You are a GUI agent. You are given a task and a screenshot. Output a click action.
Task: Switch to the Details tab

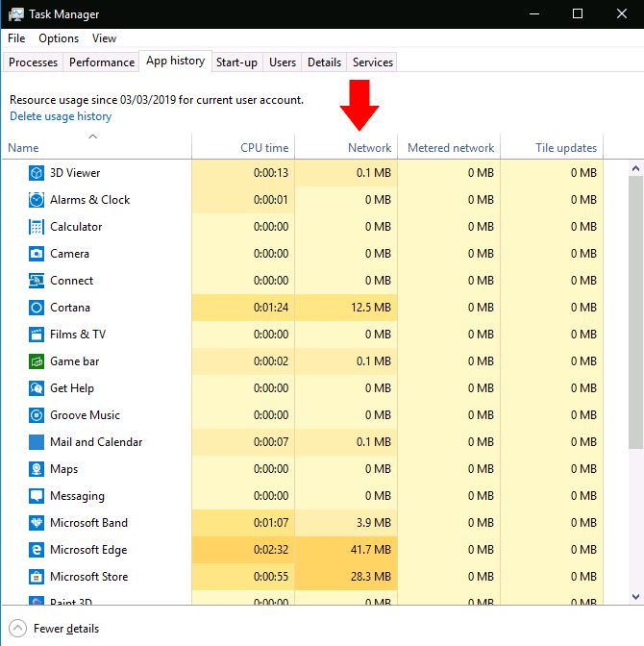point(324,62)
